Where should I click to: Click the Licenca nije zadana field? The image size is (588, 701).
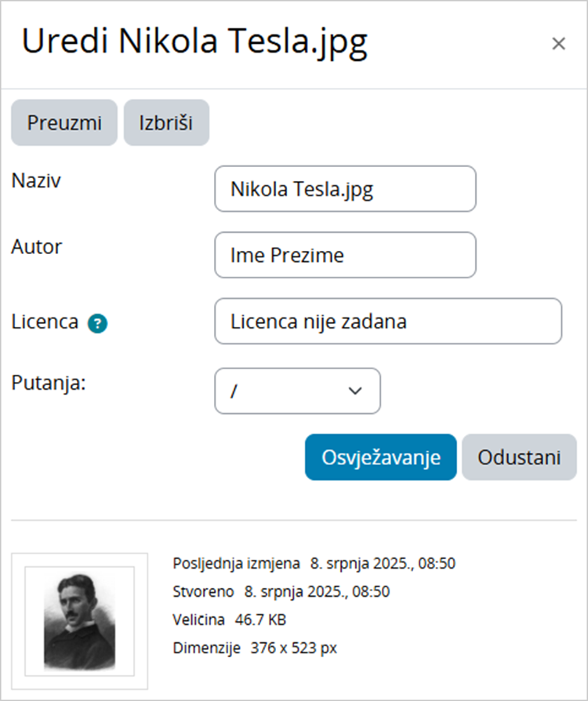point(388,321)
